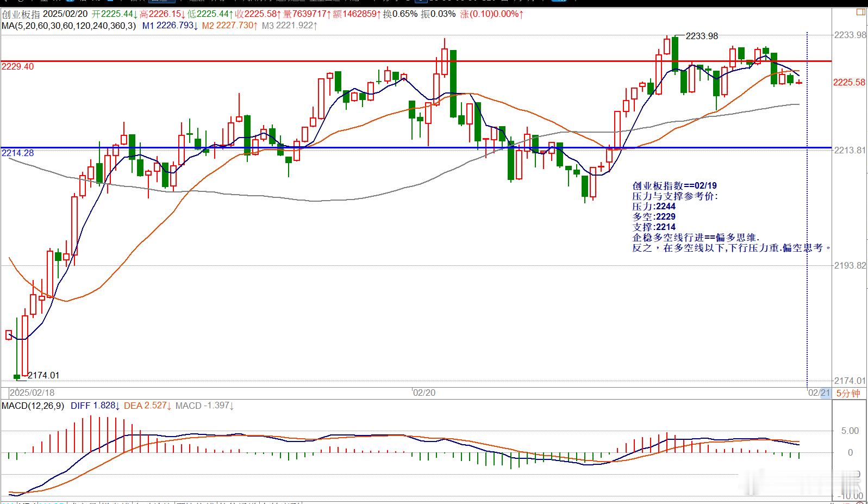Click the 收2225.58 closing price field
The image size is (868, 504).
258,14
